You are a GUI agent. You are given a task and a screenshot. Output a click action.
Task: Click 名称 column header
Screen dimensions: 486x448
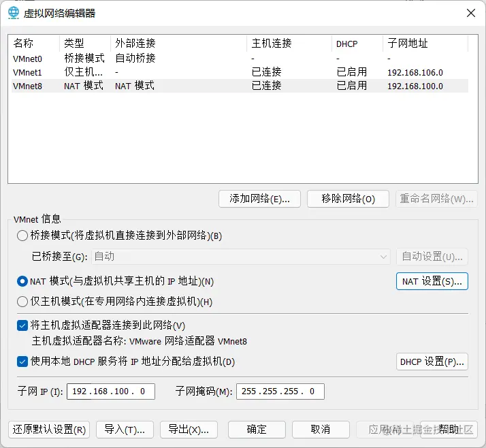(34, 44)
